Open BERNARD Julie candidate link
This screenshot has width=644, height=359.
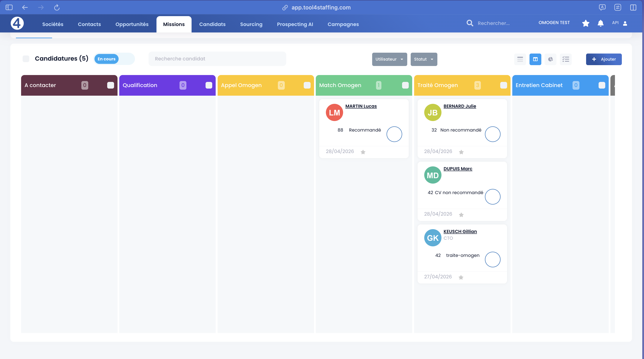click(460, 106)
